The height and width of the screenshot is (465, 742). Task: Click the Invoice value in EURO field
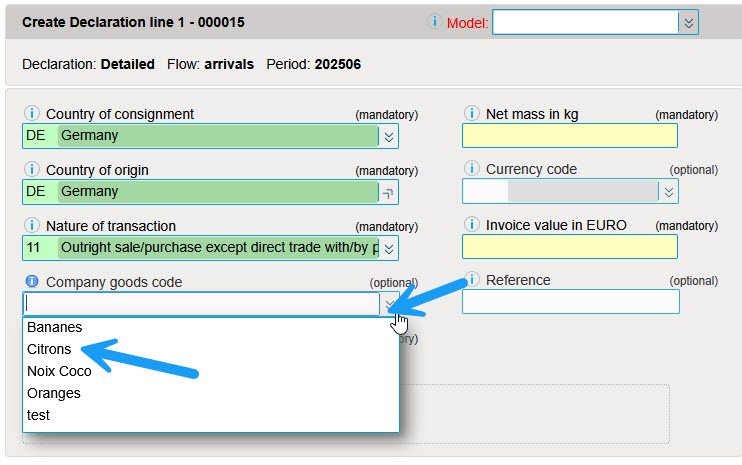pyautogui.click(x=569, y=247)
